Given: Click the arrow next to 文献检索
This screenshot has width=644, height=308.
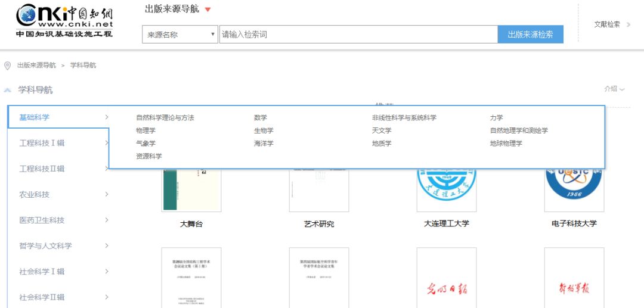Looking at the screenshot, I should (628, 24).
